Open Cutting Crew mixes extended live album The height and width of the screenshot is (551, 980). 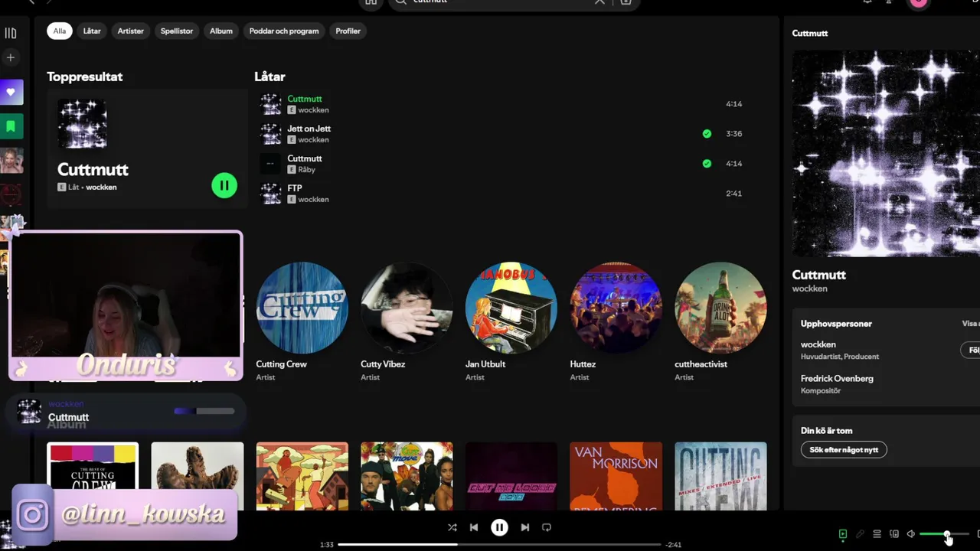pos(720,476)
